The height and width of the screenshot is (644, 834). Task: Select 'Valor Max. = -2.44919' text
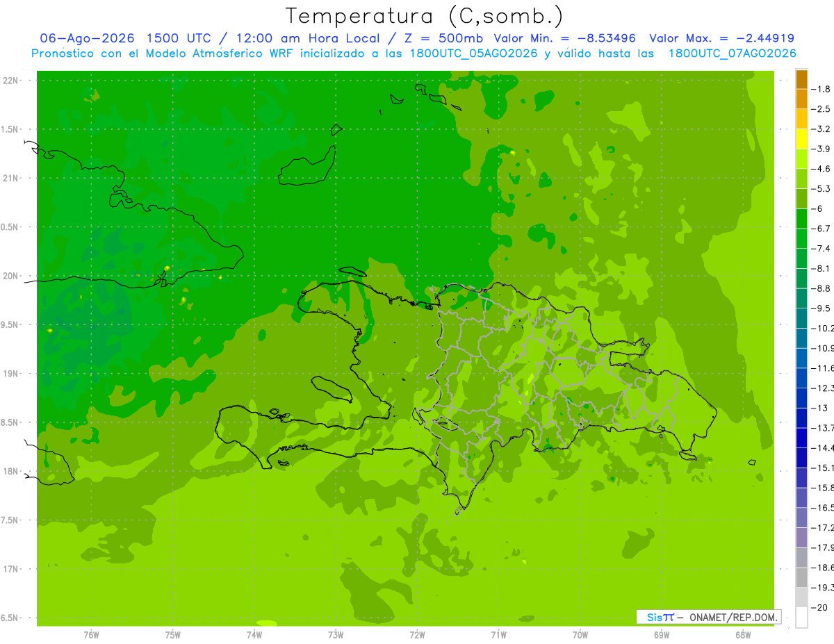(721, 38)
